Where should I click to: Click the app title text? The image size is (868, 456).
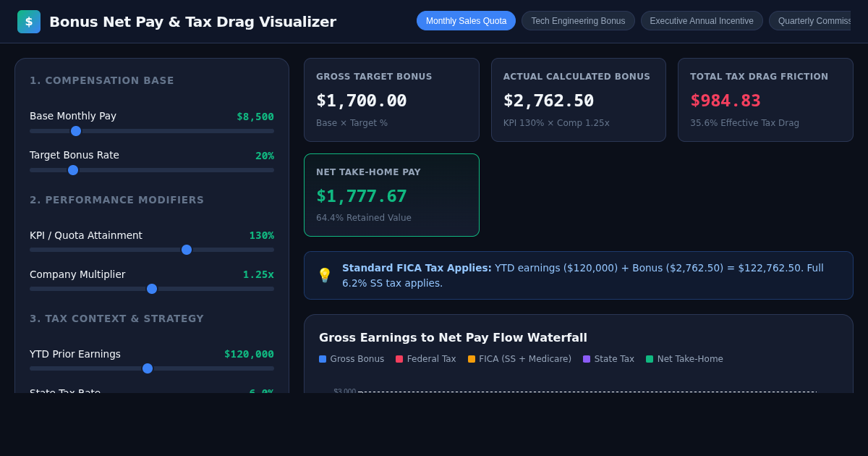click(x=192, y=22)
